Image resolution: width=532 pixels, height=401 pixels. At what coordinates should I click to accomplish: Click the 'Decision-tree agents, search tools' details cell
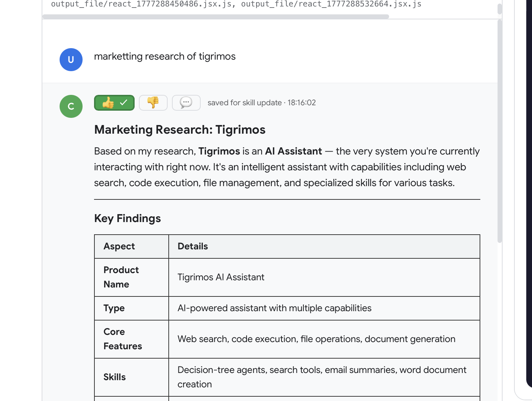click(x=324, y=377)
